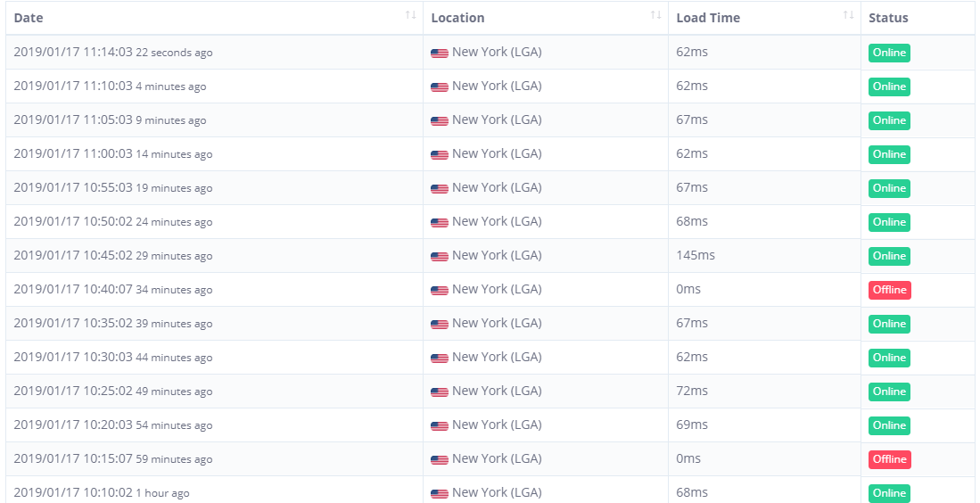
Task: Click US flag in the 10:15:07 row
Action: click(x=440, y=460)
